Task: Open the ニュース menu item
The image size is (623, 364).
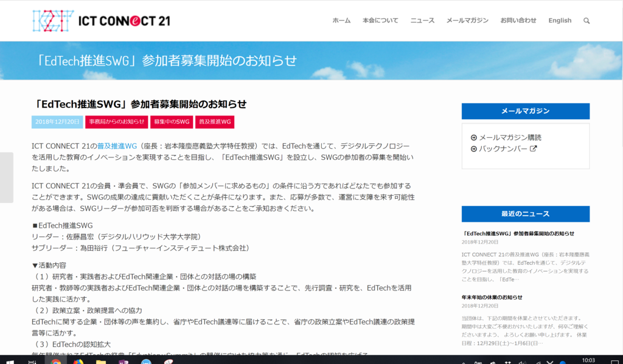Action: pos(422,21)
